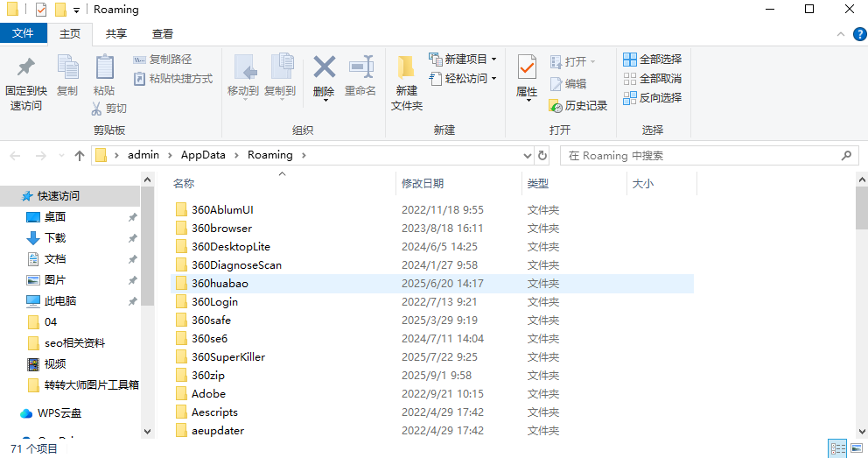Screen dimensions: 868x458
Task: Click 全部选择 (Select All) button
Action: 652,59
